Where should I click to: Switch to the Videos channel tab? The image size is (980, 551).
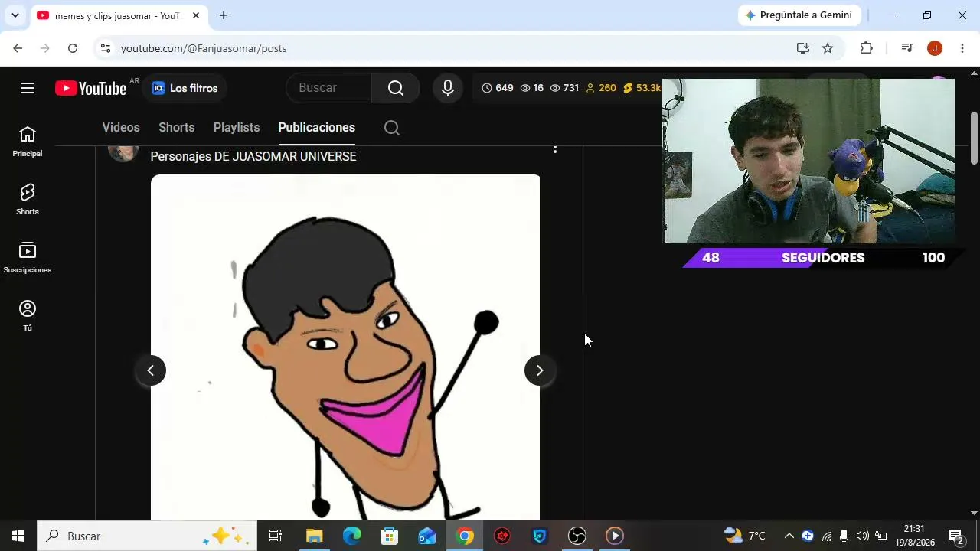coord(121,128)
